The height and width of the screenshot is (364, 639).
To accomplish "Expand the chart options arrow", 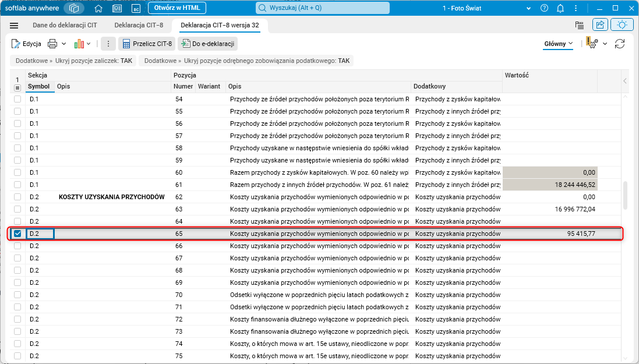I will pos(89,44).
